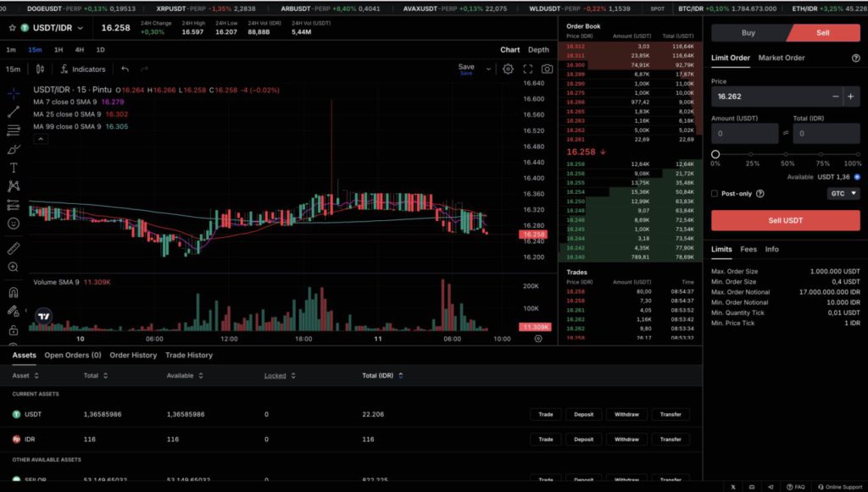Favorite USDT/IDR with the star icon
This screenshot has width=868, height=492.
pyautogui.click(x=12, y=28)
